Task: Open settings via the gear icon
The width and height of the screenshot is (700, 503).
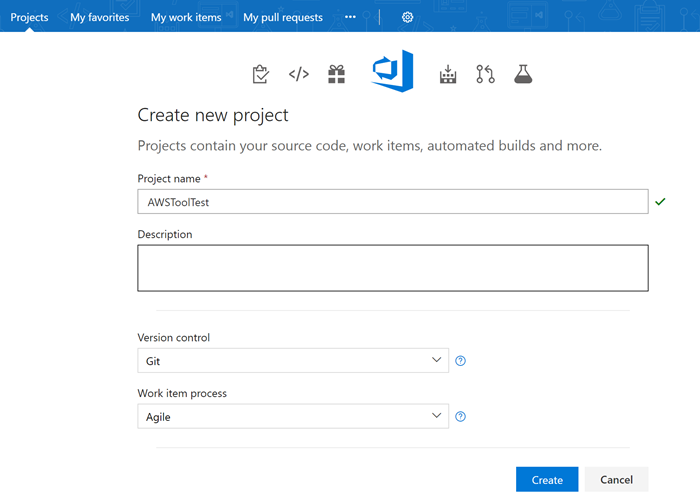Action: click(x=407, y=17)
